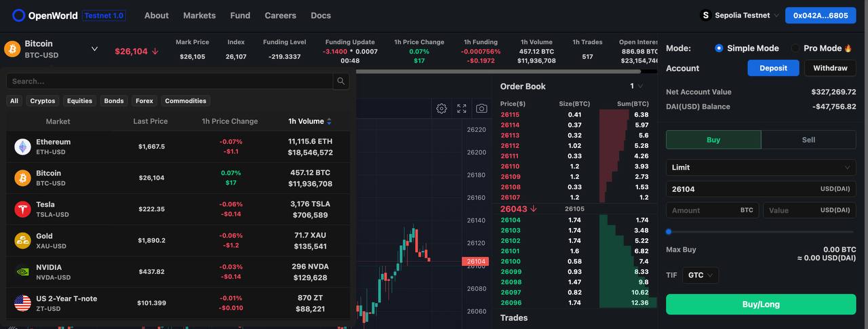The image size is (868, 329).
Task: Click the Deposit button
Action: [x=773, y=68]
